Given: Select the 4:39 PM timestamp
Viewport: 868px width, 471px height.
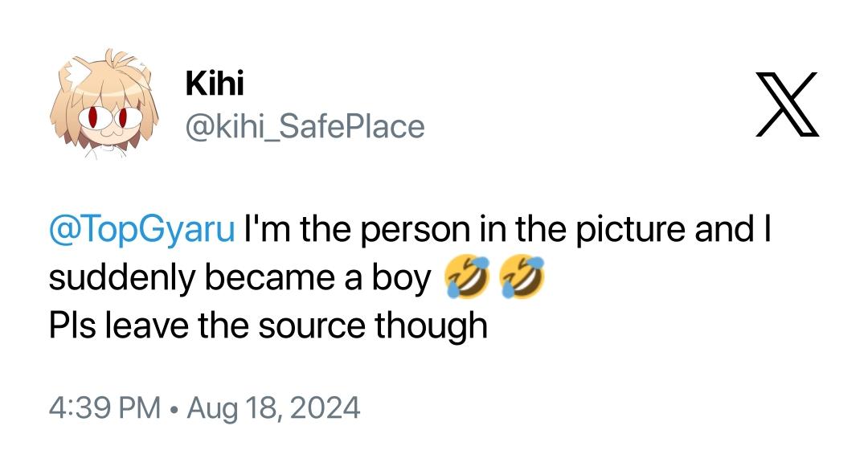Looking at the screenshot, I should 104,408.
